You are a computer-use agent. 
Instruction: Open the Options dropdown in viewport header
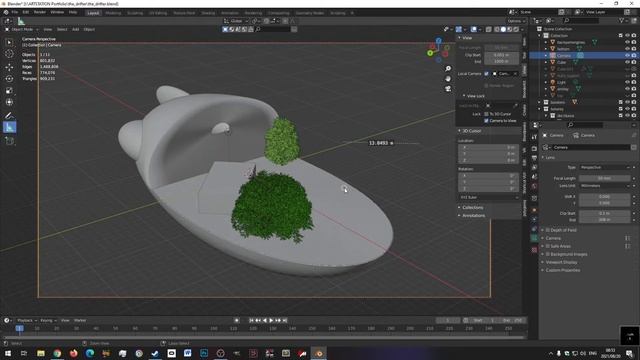(516, 21)
